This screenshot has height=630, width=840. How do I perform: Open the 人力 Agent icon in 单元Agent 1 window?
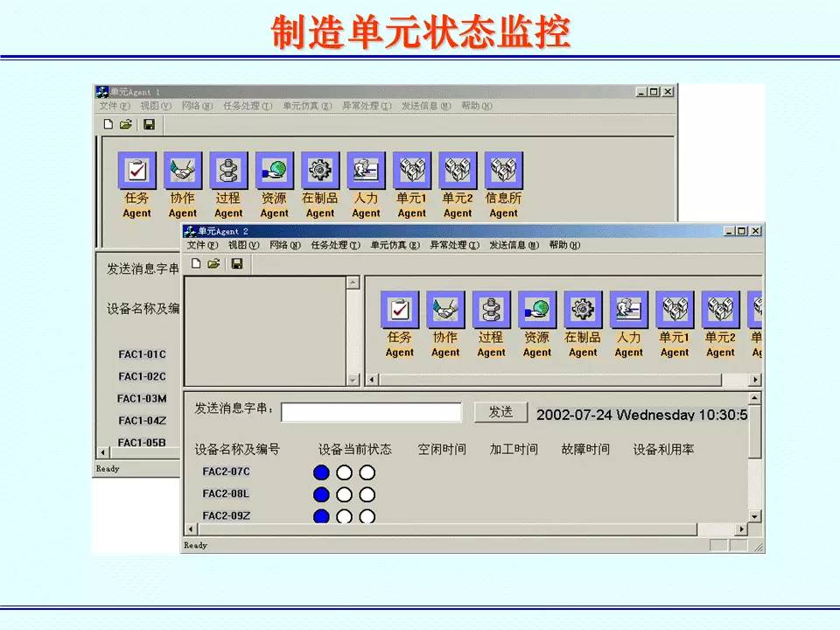point(366,171)
